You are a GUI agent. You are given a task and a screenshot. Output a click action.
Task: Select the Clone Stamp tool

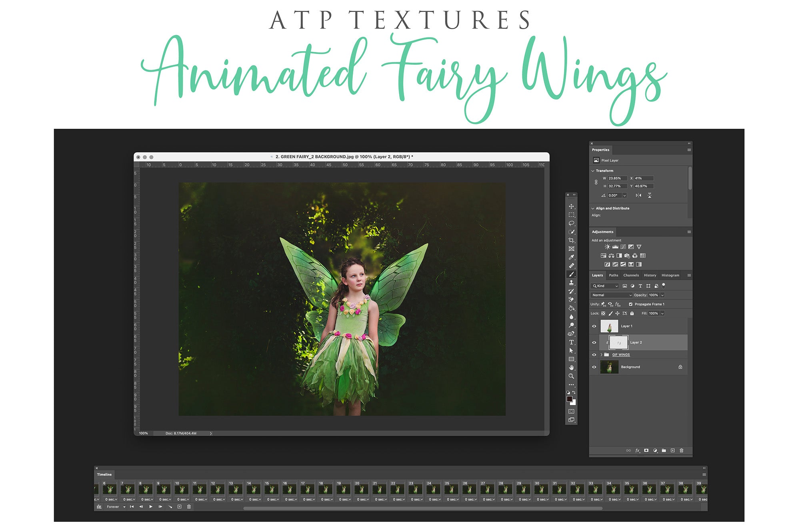tap(571, 283)
